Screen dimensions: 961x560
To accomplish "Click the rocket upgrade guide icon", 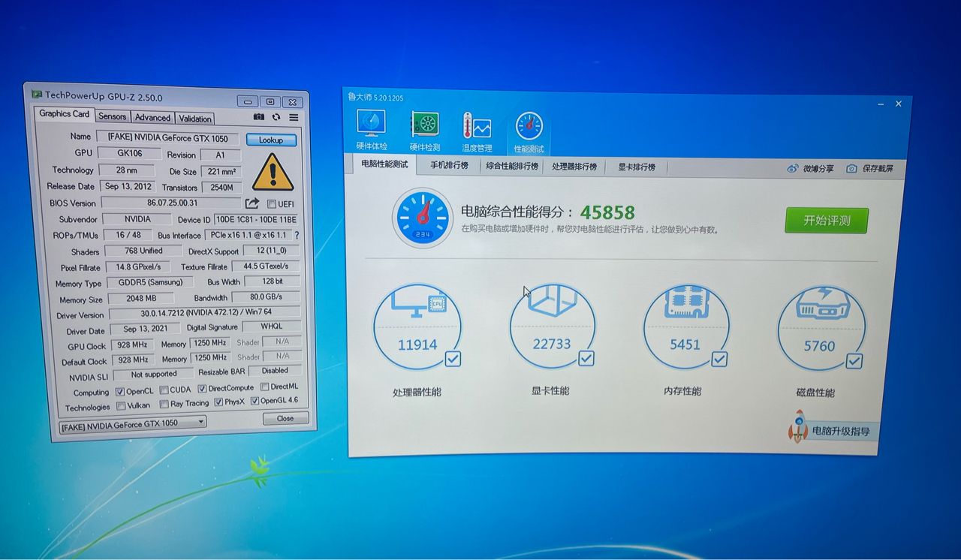I will pos(798,426).
